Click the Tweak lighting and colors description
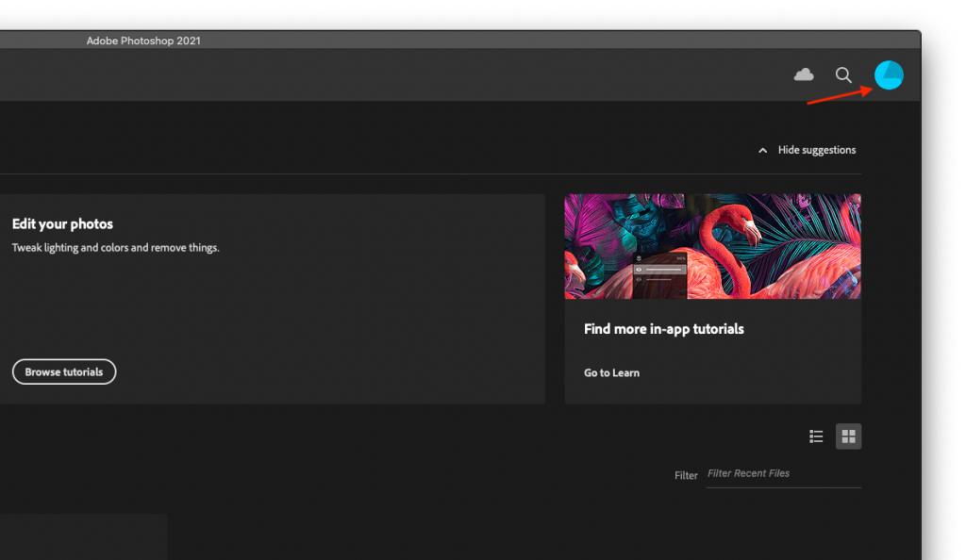 pos(115,248)
